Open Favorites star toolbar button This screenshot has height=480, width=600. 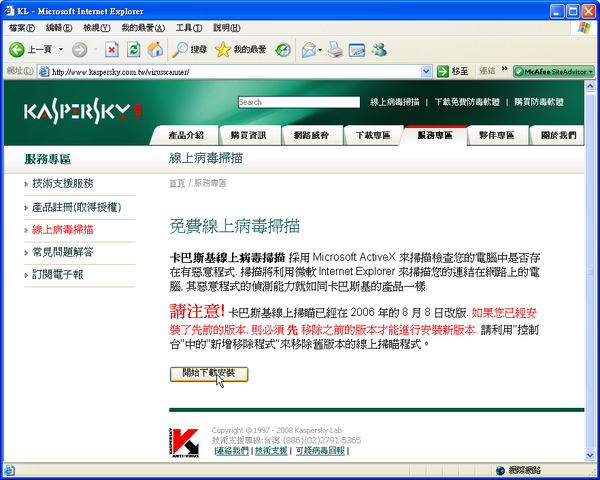pyautogui.click(x=241, y=50)
